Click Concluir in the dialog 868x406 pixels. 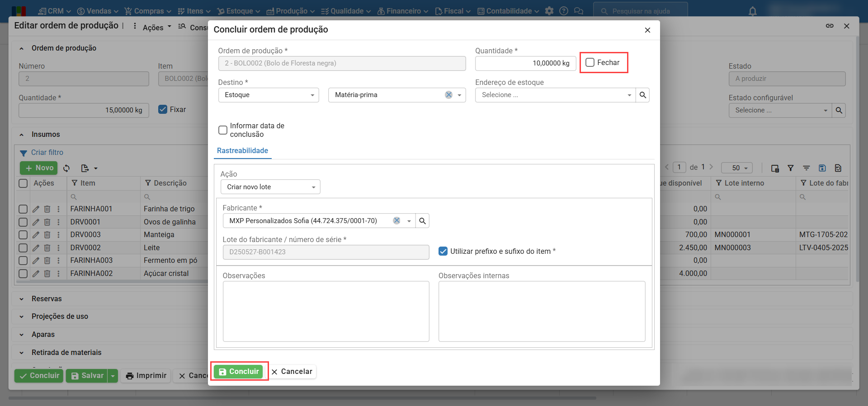[239, 372]
